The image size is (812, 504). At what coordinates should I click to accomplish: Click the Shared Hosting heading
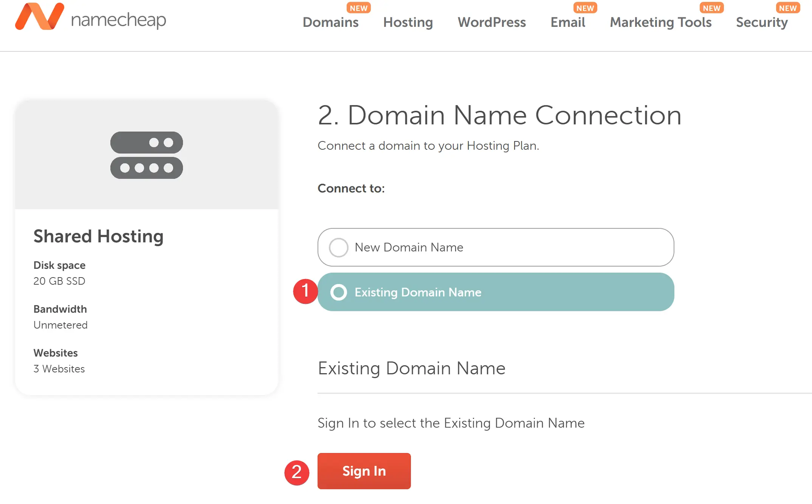[x=98, y=236]
